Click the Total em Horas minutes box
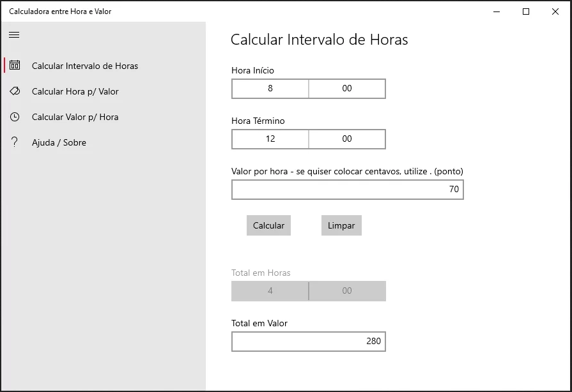The image size is (572, 392). (347, 291)
